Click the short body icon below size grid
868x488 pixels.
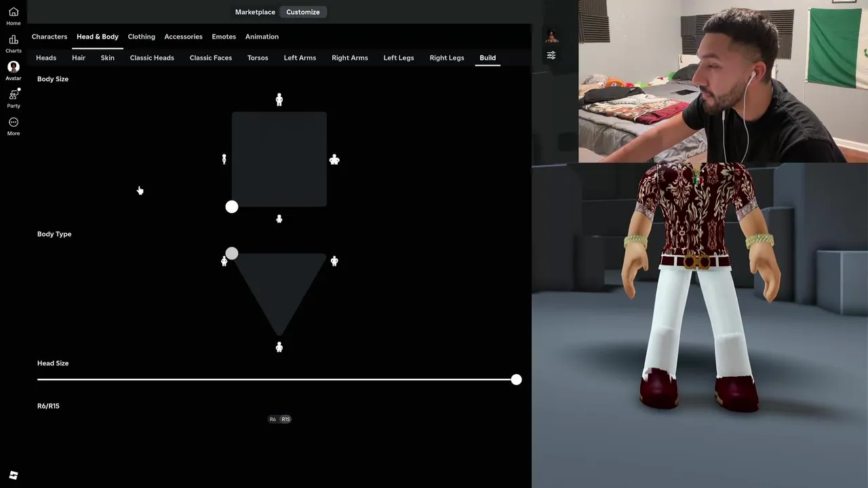[x=279, y=219]
